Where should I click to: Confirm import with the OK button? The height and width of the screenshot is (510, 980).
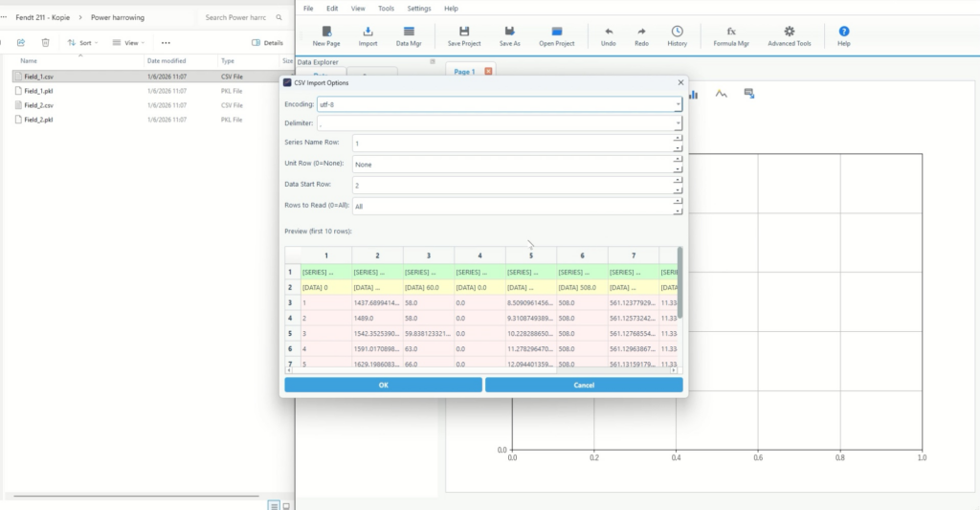(383, 385)
